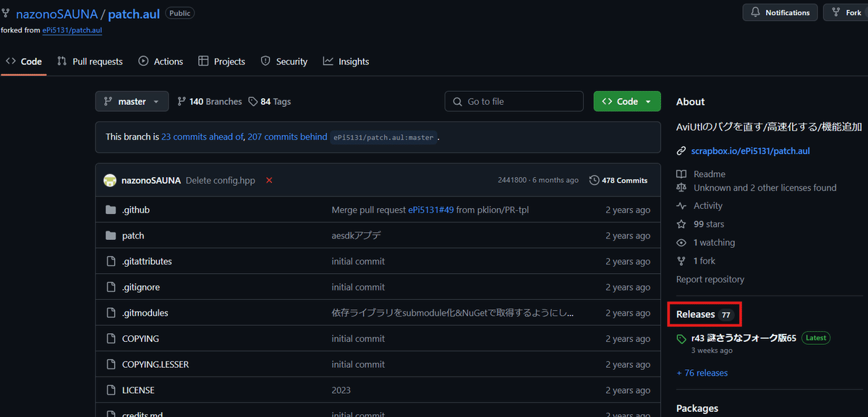Screen dimensions: 868x417
Task: Focus the Go to file search field
Action: pyautogui.click(x=514, y=101)
